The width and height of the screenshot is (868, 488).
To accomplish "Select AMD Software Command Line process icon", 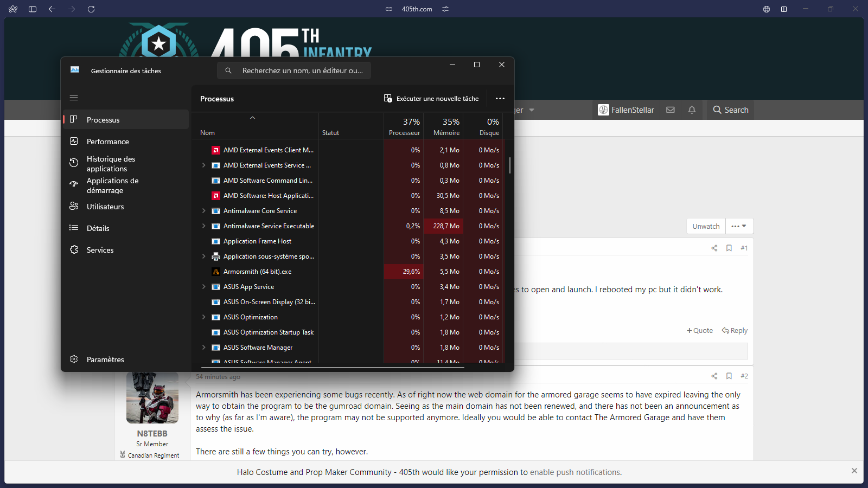I will coord(216,181).
